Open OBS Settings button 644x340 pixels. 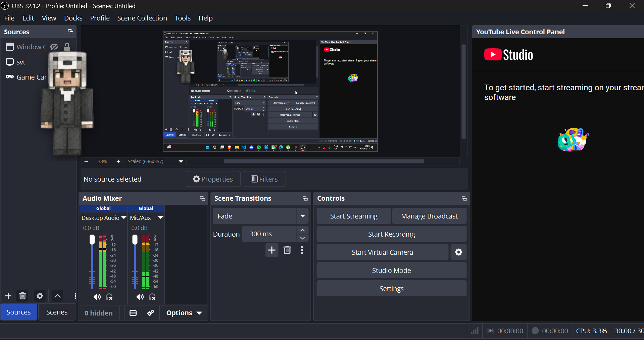point(391,289)
